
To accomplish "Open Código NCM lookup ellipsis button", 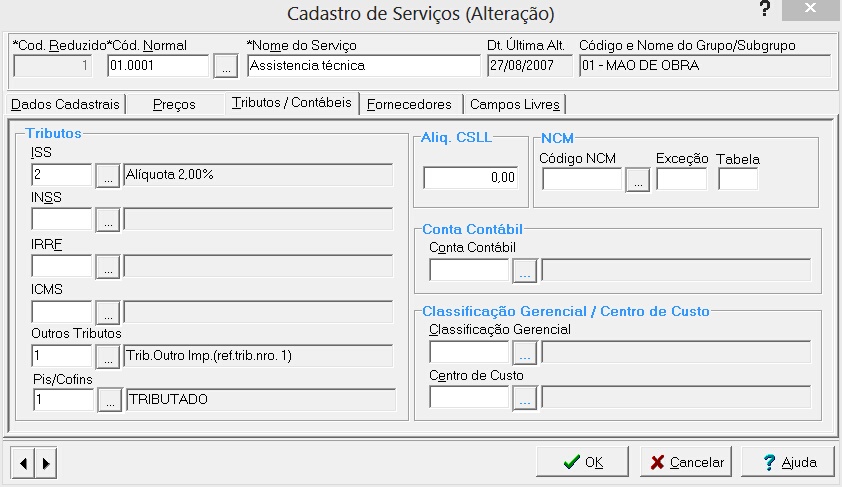I will [x=637, y=179].
